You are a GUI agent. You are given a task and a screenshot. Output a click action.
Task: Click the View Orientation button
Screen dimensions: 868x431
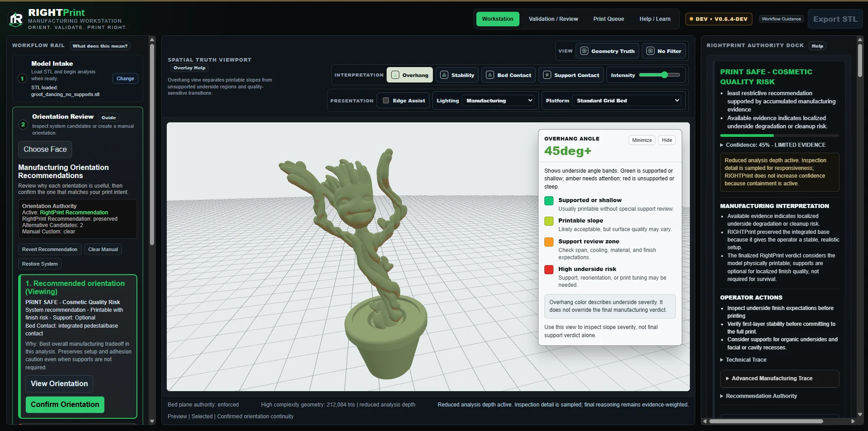point(59,384)
